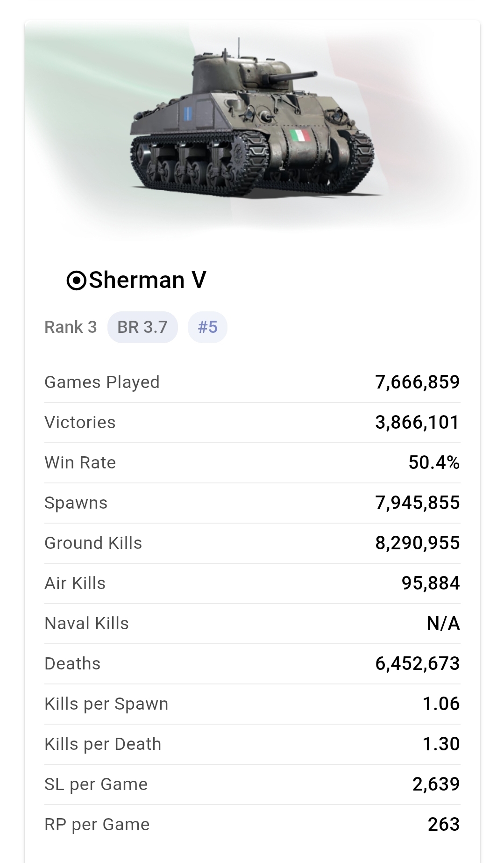Click the Italian flag on the tank hull

(300, 136)
